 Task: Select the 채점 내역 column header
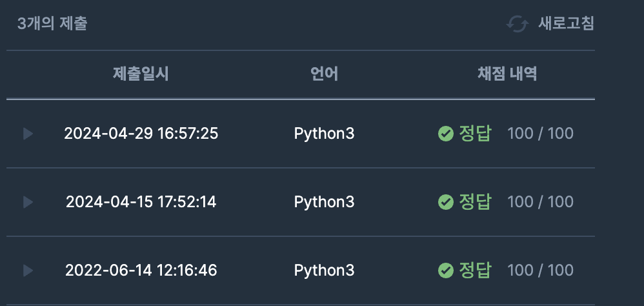507,74
